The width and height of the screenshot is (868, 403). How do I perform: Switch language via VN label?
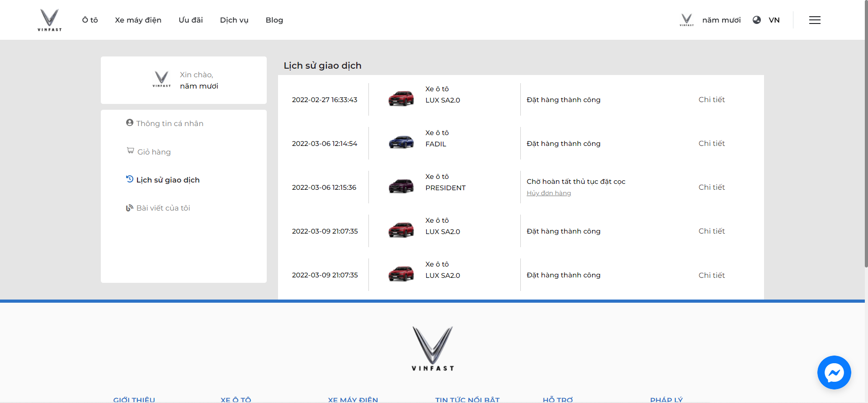774,20
